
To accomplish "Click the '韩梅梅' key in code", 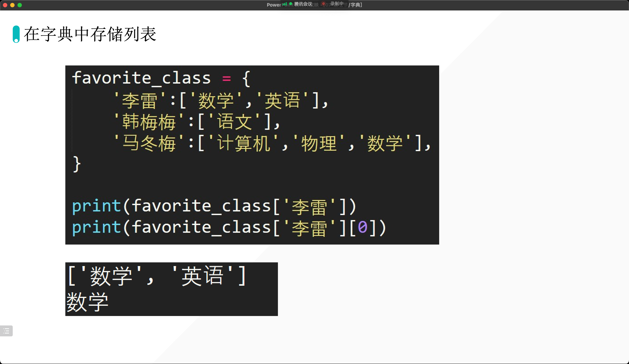I will point(149,122).
